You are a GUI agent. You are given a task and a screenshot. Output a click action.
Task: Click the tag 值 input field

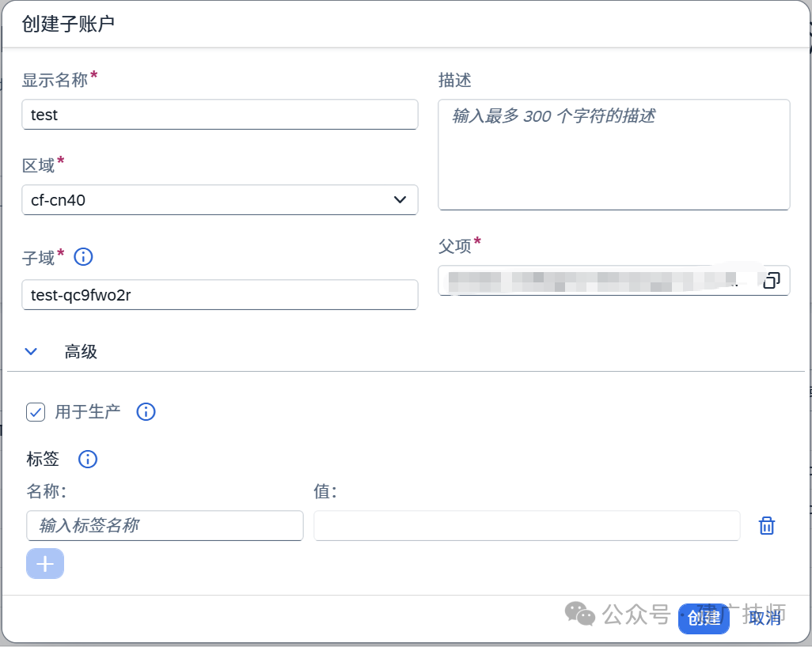pos(526,526)
